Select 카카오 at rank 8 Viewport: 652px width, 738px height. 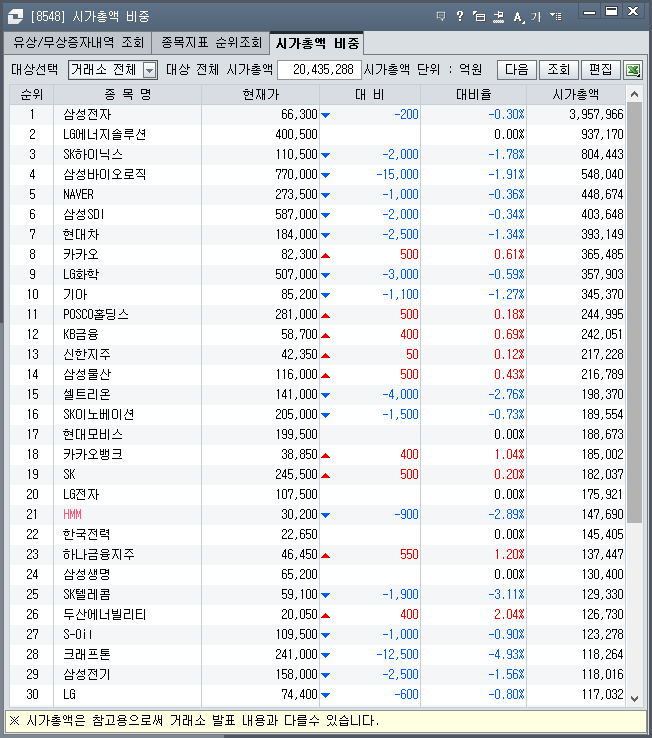(81, 255)
